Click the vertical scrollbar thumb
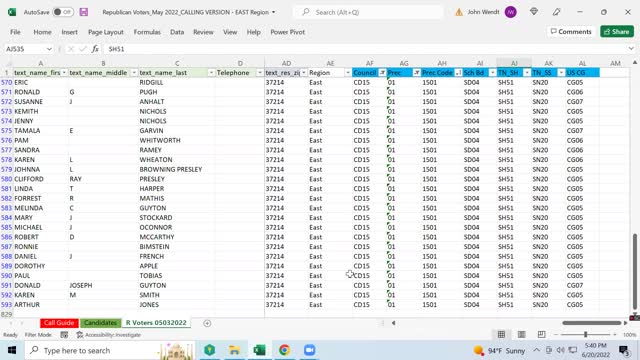Viewport: 640px width, 360px height. click(635, 271)
